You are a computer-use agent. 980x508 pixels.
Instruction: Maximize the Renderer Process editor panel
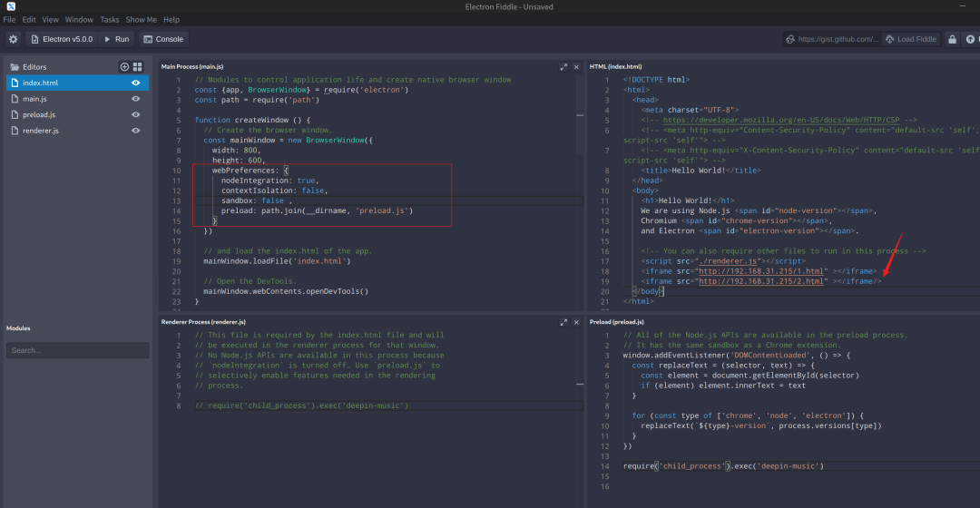(563, 322)
